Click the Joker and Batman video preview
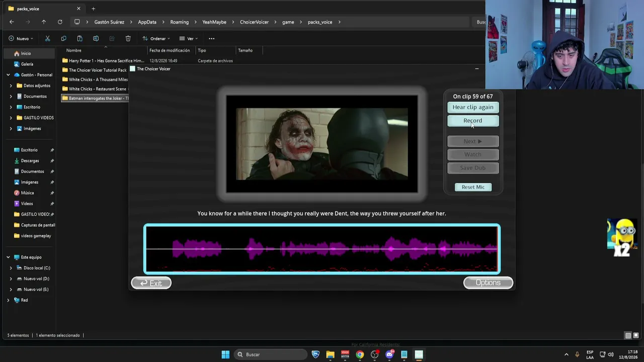 click(322, 144)
